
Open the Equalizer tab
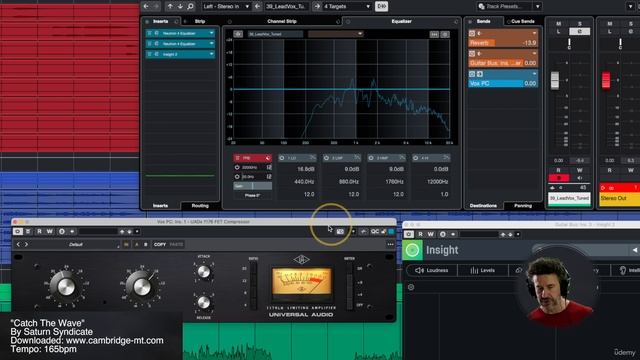coord(401,21)
